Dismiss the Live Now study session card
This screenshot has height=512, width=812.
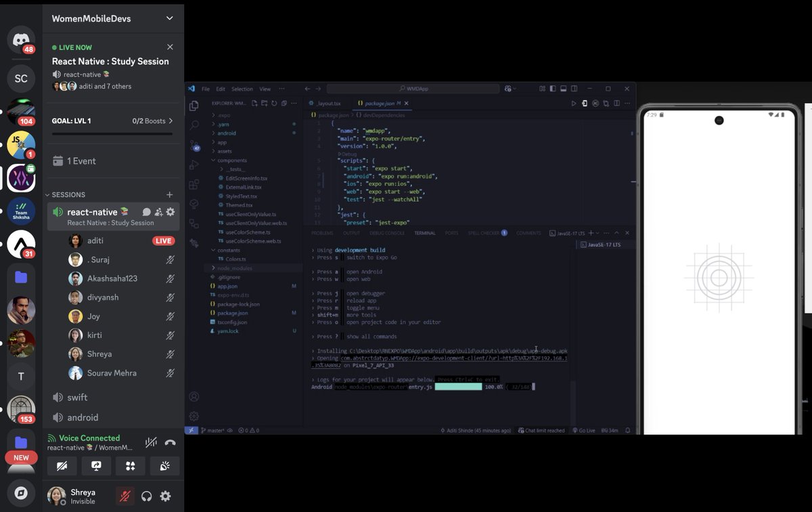(170, 47)
